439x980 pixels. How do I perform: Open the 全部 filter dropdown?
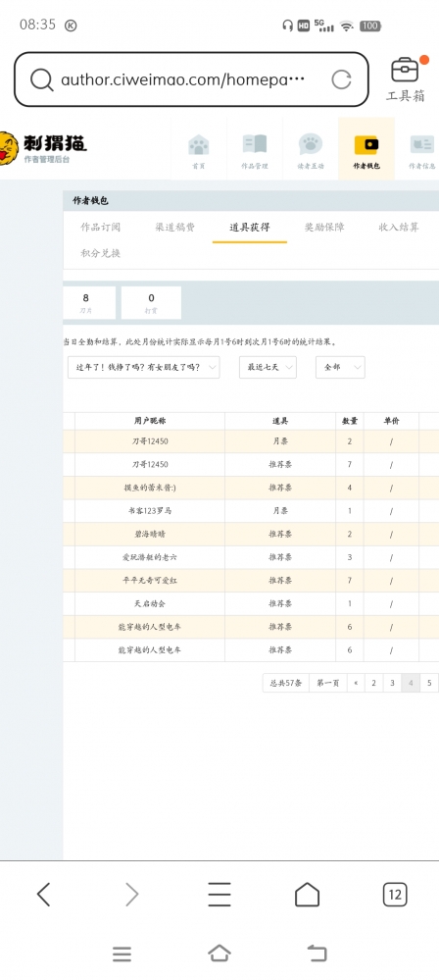(340, 368)
